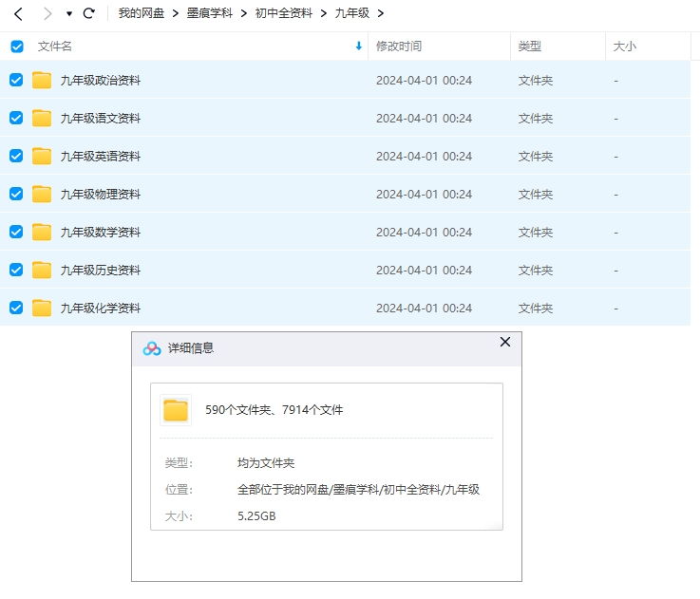Uncheck the 九年级历史资料 checkbox
Viewport: 700px width, 599px height.
click(16, 271)
